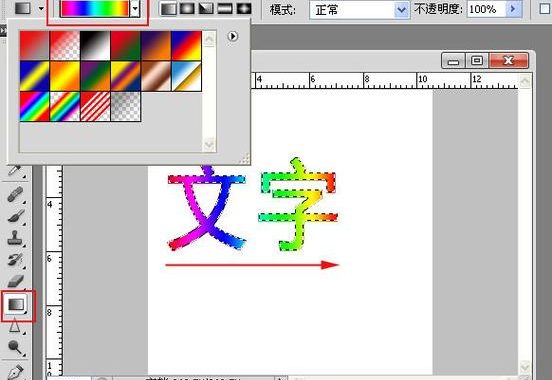Click gradient picker scrollbar down arrow
Viewport: 552px width, 380px height.
[x=209, y=144]
